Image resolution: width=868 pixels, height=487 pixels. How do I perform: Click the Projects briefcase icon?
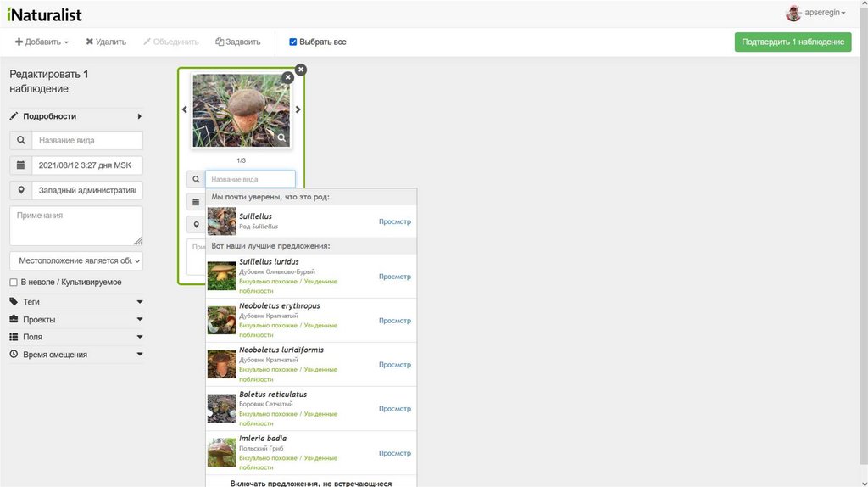pyautogui.click(x=14, y=319)
